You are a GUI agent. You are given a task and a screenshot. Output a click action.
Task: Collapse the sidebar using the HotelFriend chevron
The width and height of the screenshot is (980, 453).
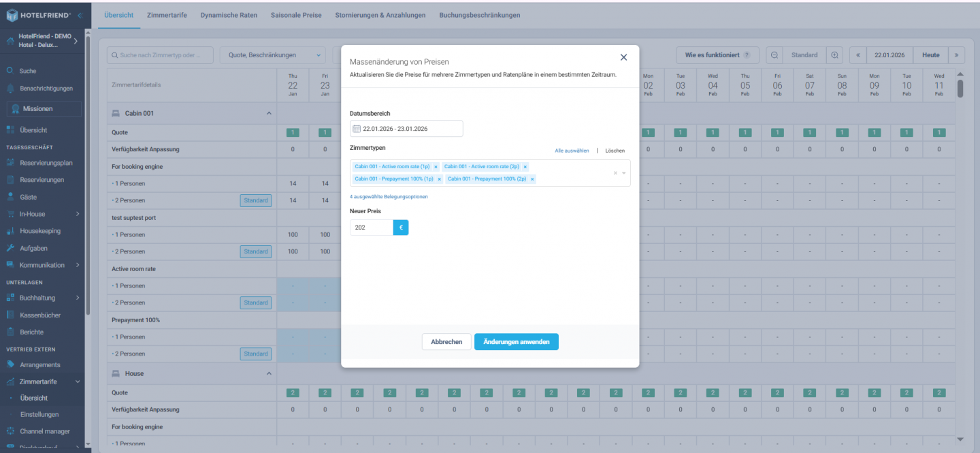click(x=80, y=15)
